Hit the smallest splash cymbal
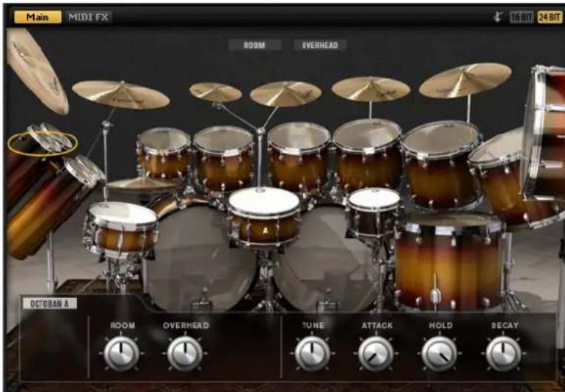 pyautogui.click(x=215, y=92)
